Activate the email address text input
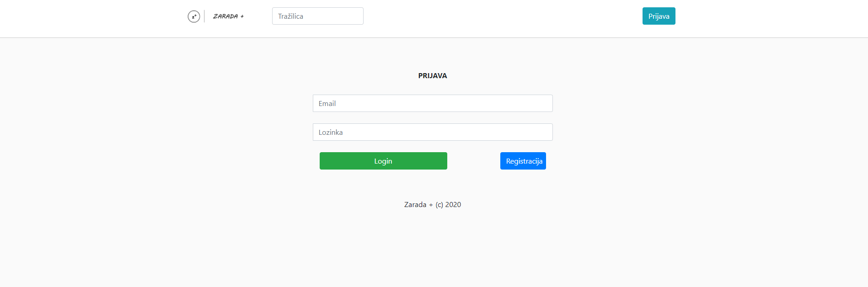 [x=432, y=103]
